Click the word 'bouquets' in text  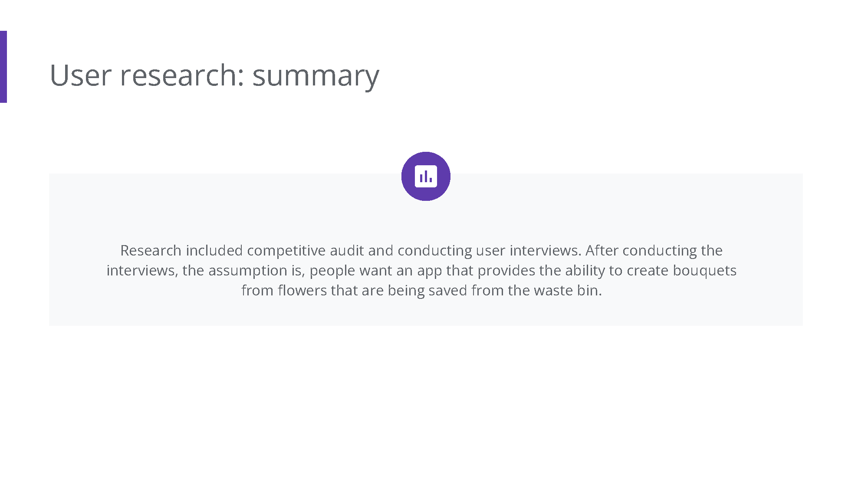[704, 270]
